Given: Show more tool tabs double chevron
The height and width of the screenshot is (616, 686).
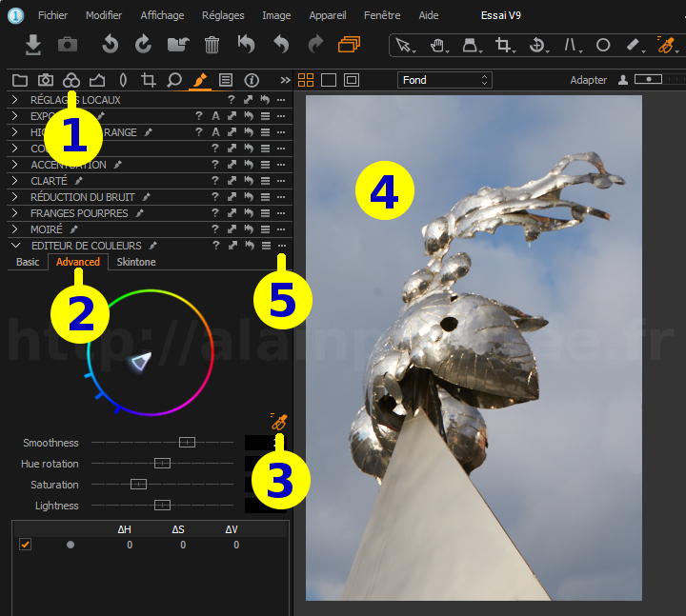Looking at the screenshot, I should point(285,80).
